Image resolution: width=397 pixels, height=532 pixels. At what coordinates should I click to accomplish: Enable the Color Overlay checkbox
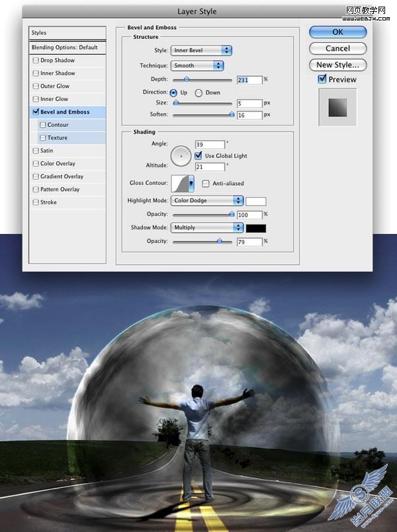[35, 163]
